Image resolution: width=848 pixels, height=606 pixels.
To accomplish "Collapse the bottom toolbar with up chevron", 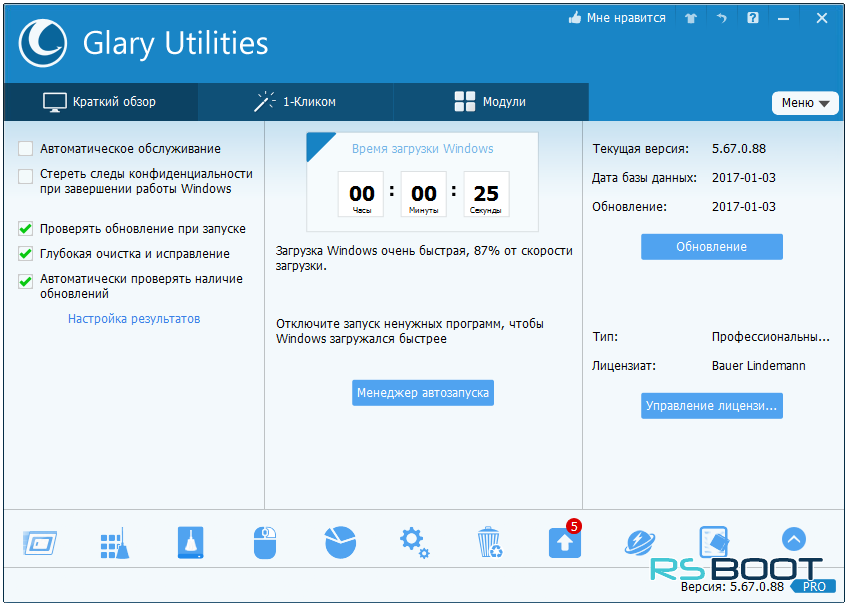I will (794, 539).
